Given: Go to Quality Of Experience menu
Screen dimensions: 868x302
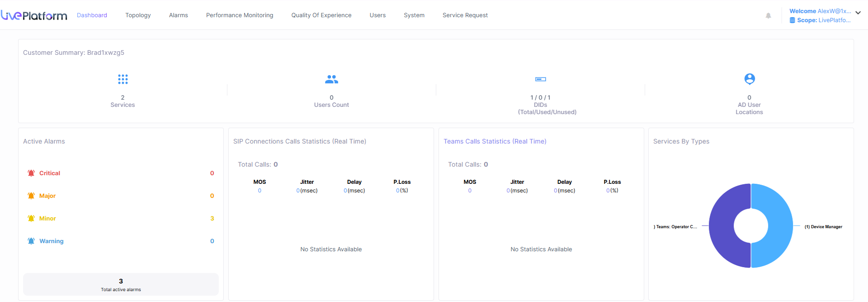Looking at the screenshot, I should tap(321, 15).
